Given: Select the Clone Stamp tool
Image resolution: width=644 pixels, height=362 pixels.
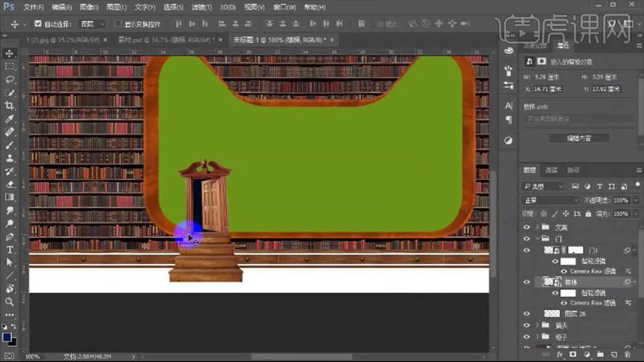Looking at the screenshot, I should pyautogui.click(x=9, y=158).
